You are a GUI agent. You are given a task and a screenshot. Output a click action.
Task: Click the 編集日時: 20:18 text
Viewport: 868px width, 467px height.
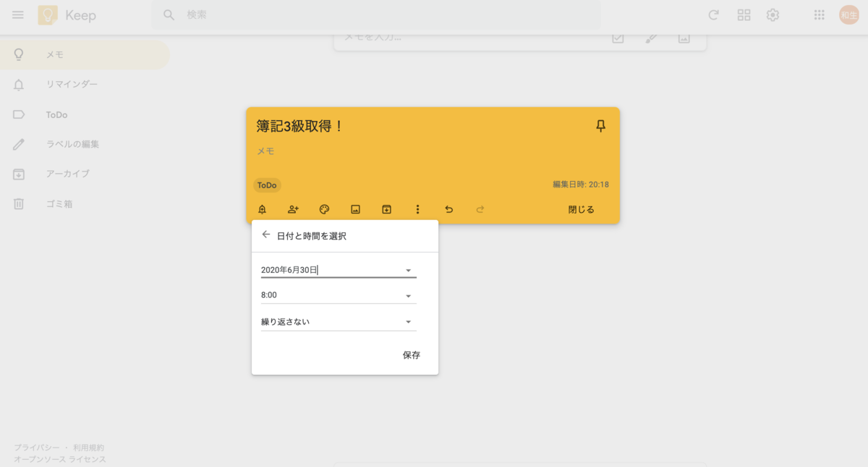(581, 185)
